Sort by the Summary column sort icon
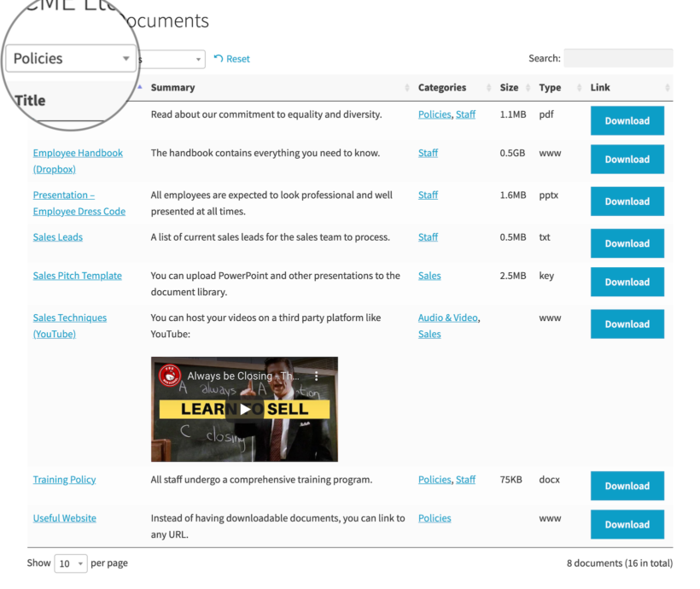The width and height of the screenshot is (700, 589). [405, 87]
